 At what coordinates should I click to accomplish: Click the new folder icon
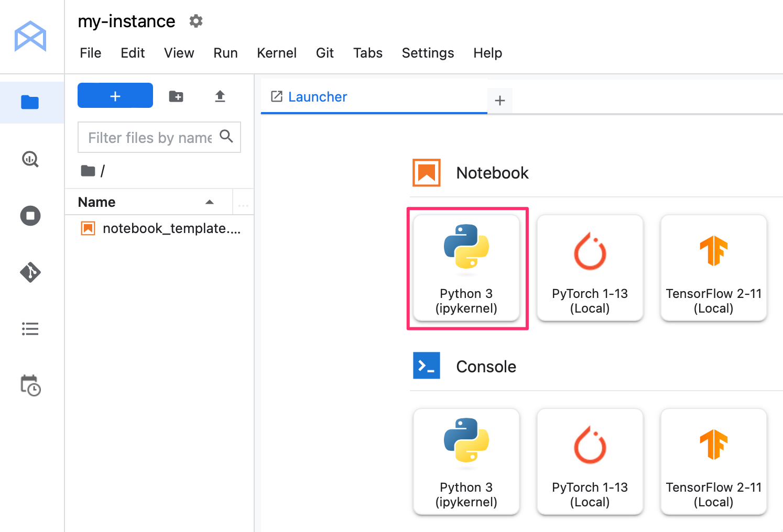176,96
